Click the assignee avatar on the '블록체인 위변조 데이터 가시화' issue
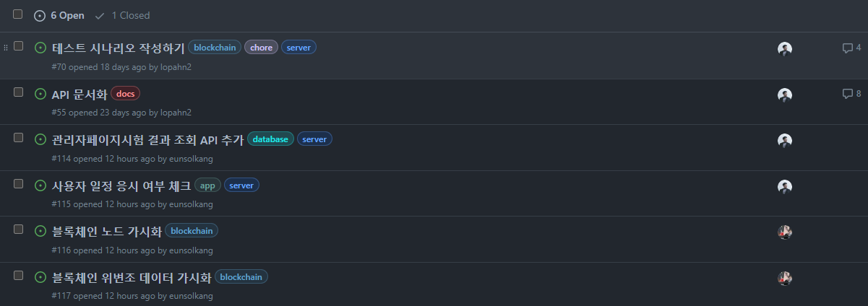Screen dimensions: 868x306 tap(785, 278)
